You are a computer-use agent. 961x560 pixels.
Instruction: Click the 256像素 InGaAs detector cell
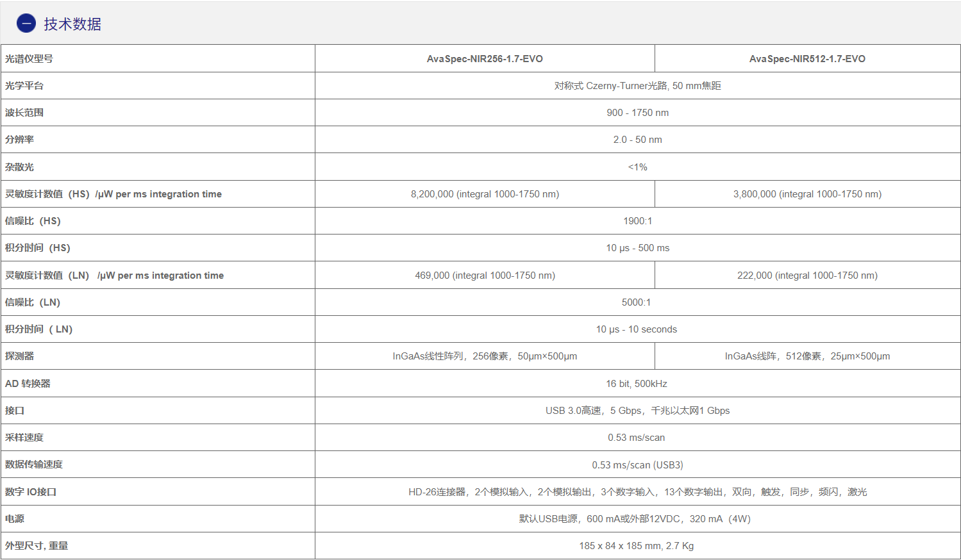[x=485, y=356]
